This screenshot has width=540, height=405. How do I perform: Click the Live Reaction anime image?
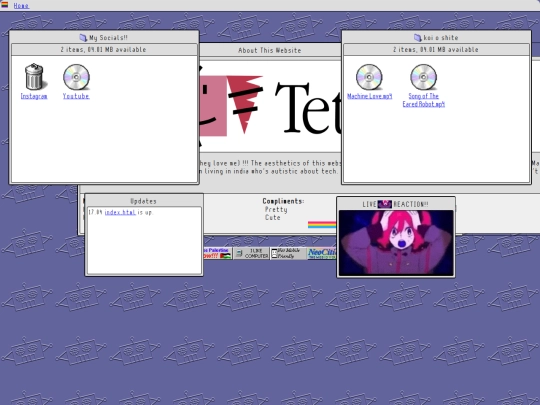[396, 243]
